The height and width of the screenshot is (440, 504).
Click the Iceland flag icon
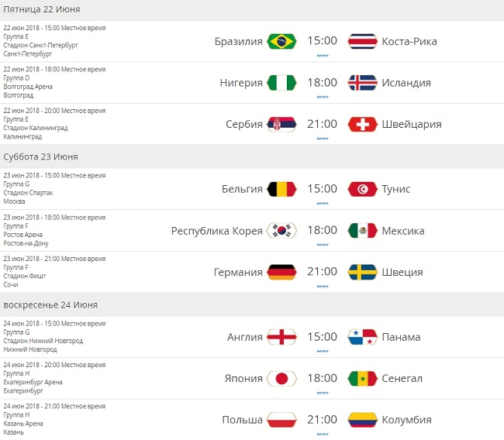pos(363,83)
